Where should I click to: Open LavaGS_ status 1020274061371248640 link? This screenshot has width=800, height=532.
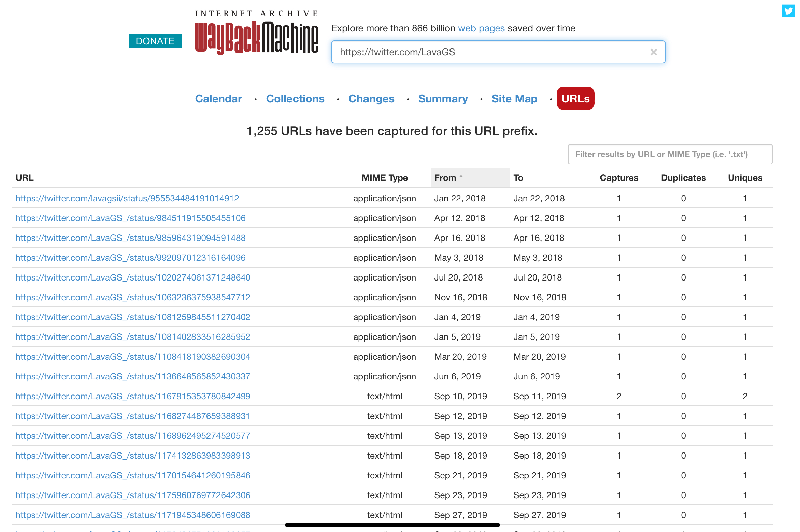[133, 277]
